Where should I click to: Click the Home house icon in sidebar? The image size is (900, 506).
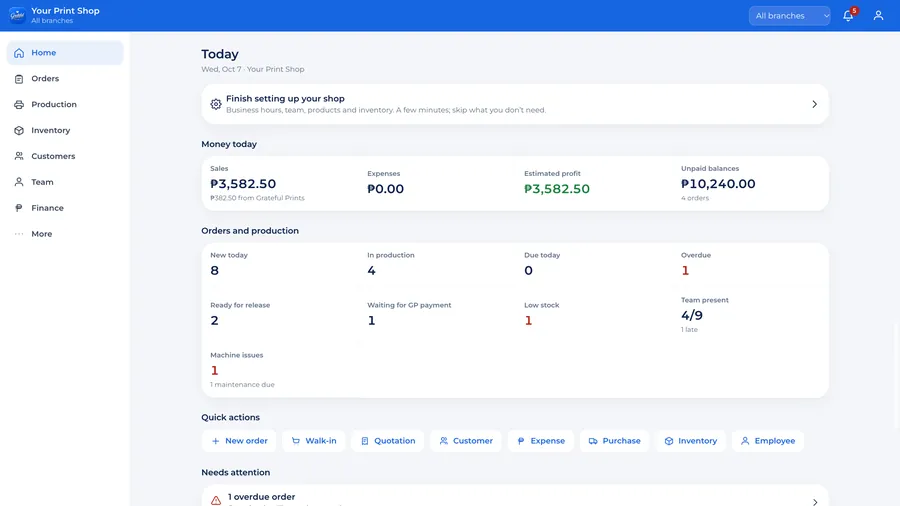click(19, 53)
